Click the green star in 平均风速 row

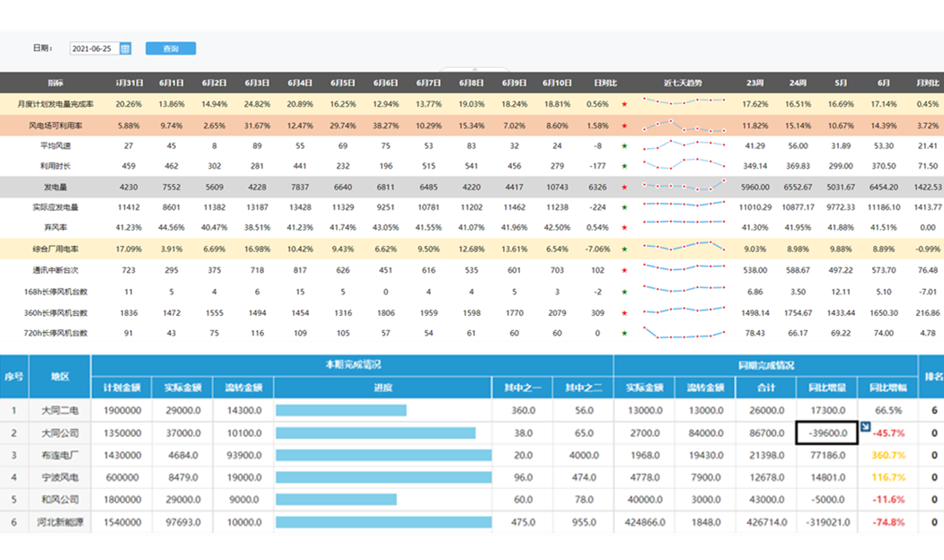[x=624, y=145]
